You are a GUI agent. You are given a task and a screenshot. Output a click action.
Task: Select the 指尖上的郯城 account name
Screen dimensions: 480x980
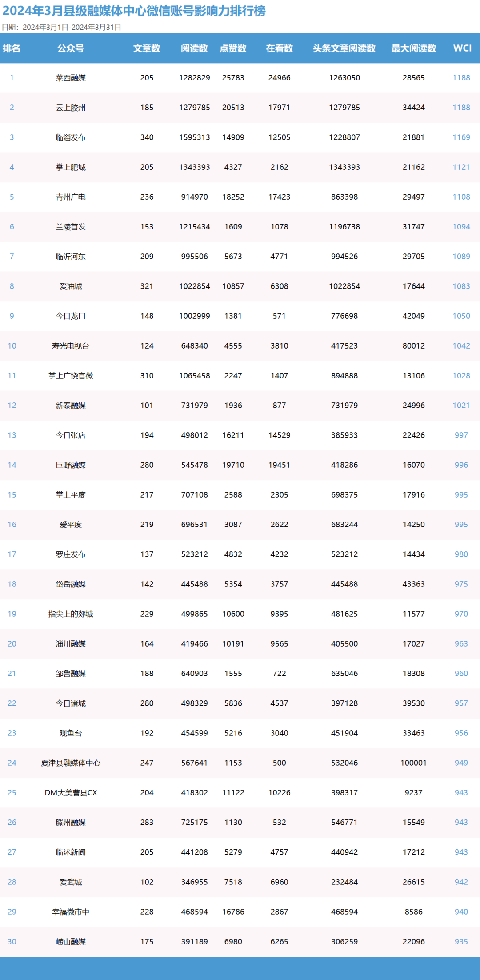[71, 614]
